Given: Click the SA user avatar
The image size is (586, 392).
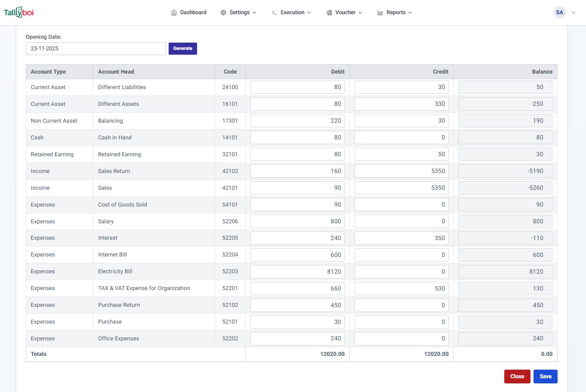Looking at the screenshot, I should (559, 12).
